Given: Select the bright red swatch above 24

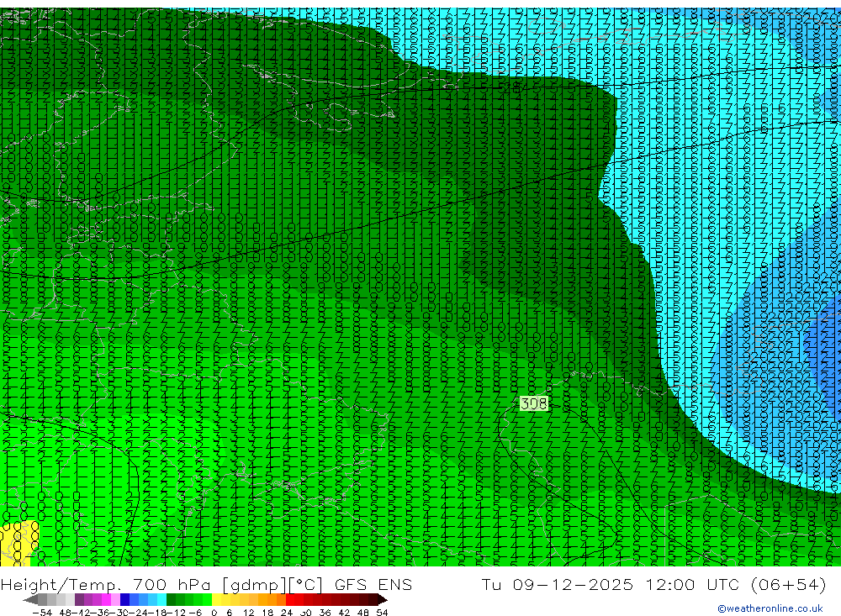Looking at the screenshot, I should coord(290,599).
